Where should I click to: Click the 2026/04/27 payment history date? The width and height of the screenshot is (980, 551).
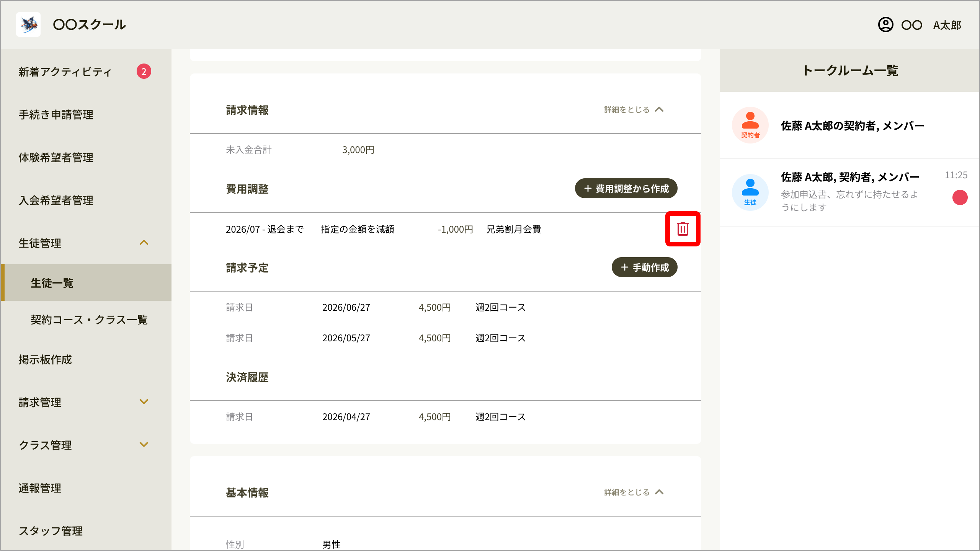tap(346, 417)
